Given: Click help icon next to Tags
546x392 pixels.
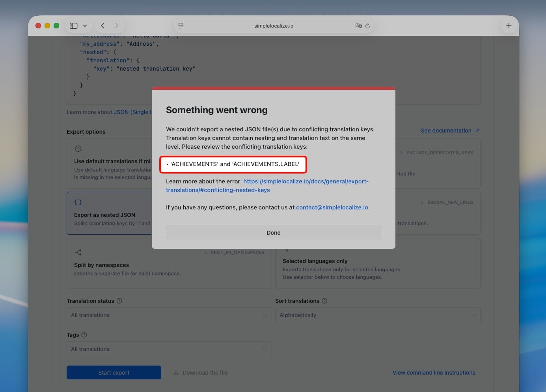Looking at the screenshot, I should (x=84, y=335).
